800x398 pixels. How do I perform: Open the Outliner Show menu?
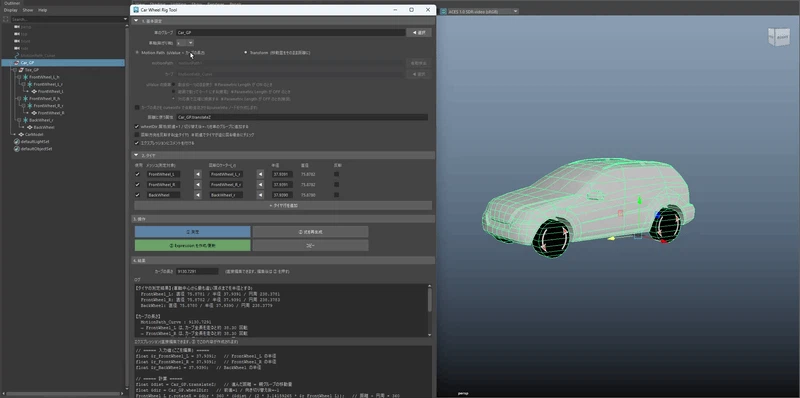pos(28,10)
